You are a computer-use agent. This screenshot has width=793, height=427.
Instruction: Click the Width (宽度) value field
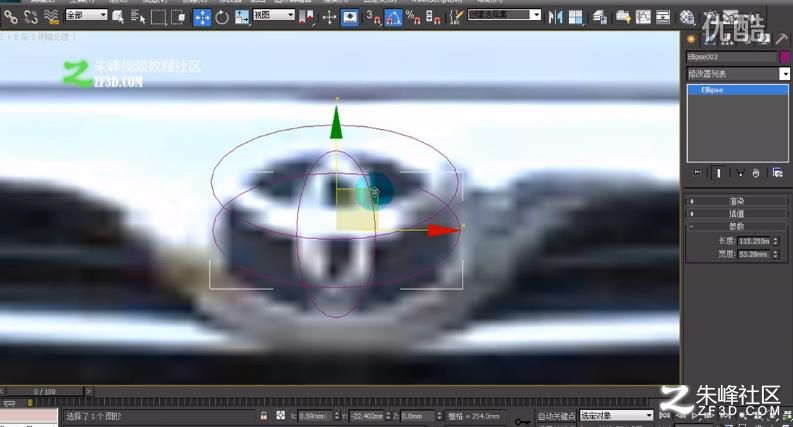(x=754, y=254)
